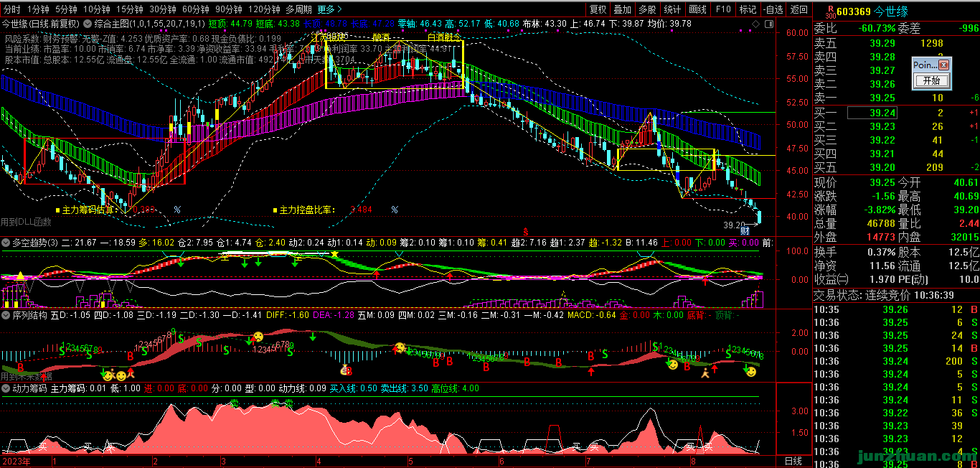This screenshot has height=468, width=980.
Task: Click the 复权 toolbar button
Action: point(598,9)
